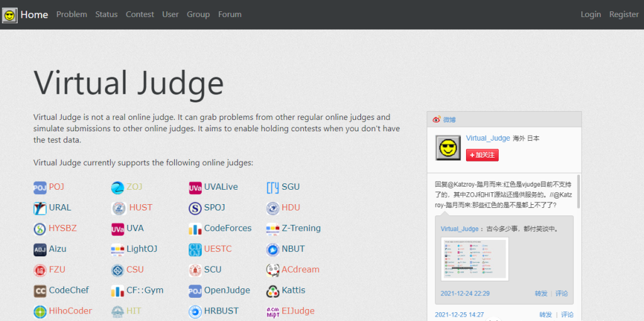Viewport: 644px width, 321px height.
Task: Click 转发 on the 2021-12-24 post
Action: point(541,293)
